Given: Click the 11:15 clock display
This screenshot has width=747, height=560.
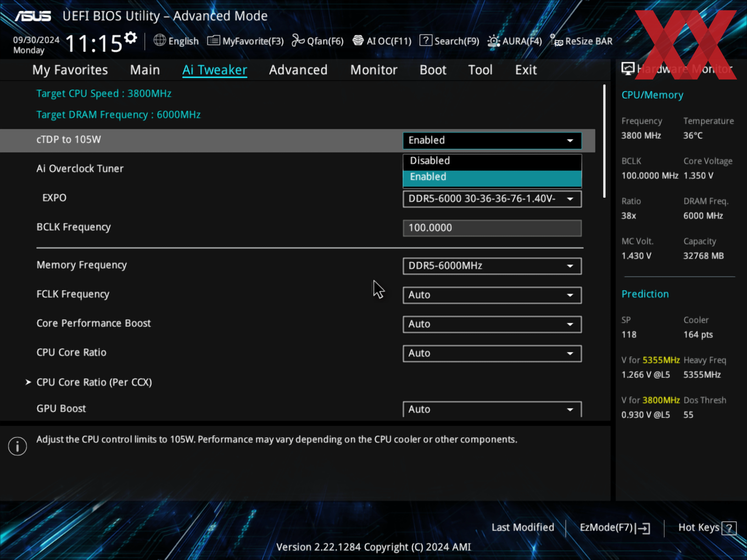Looking at the screenshot, I should point(94,43).
